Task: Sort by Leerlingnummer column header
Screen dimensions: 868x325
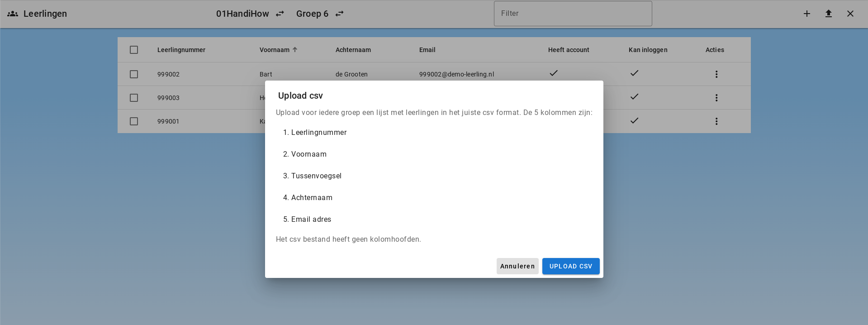Action: click(181, 50)
